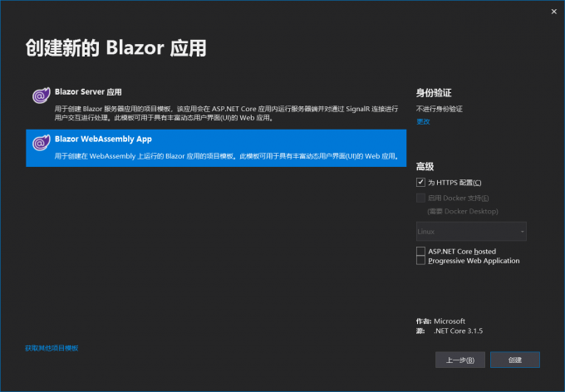The image size is (565, 392).
Task: Click the 身份验证 heading
Action: click(x=434, y=93)
